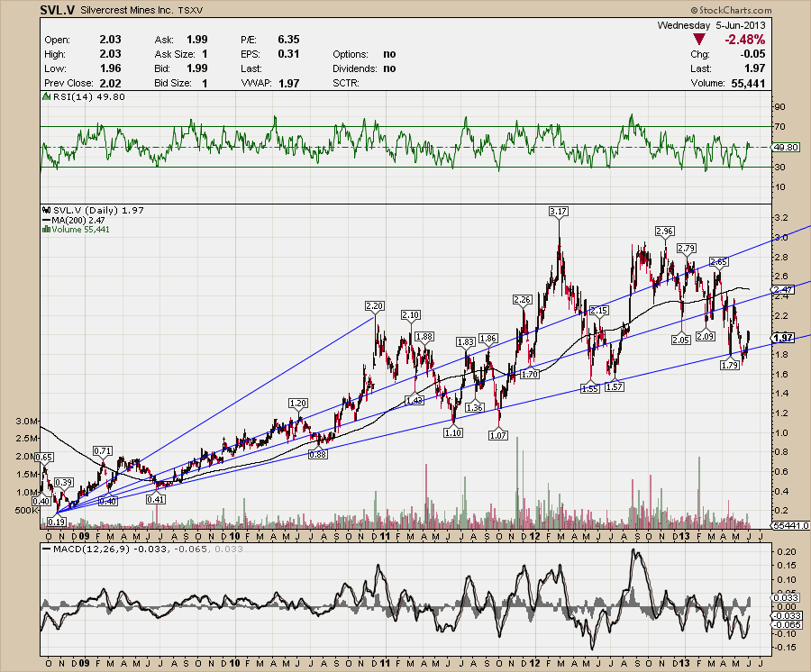811x672 pixels.
Task: Click the red down-arrow change indicator
Action: pyautogui.click(x=699, y=41)
